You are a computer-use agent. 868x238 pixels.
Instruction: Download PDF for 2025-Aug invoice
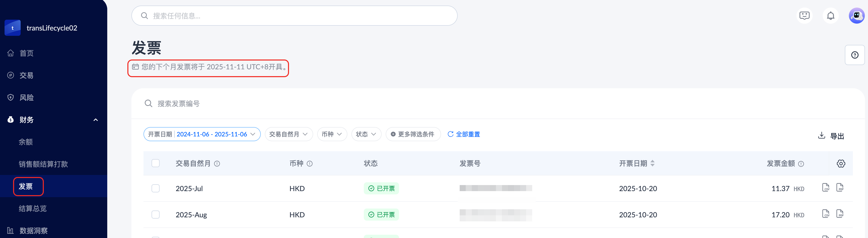pos(840,214)
